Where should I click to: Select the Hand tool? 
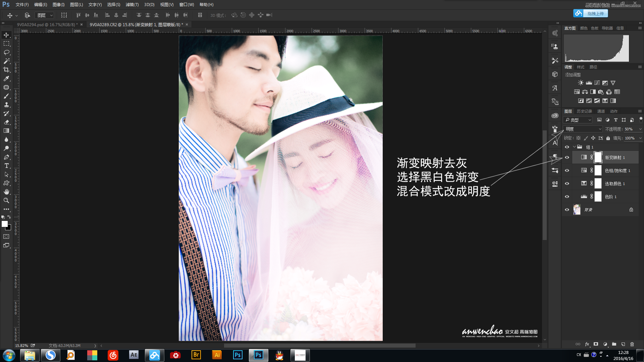click(x=6, y=192)
